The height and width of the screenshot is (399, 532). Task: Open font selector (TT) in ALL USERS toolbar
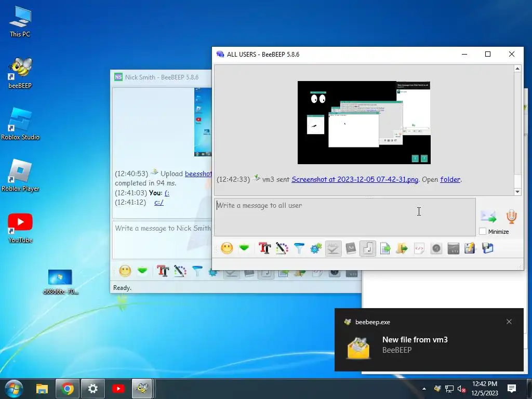(x=264, y=248)
